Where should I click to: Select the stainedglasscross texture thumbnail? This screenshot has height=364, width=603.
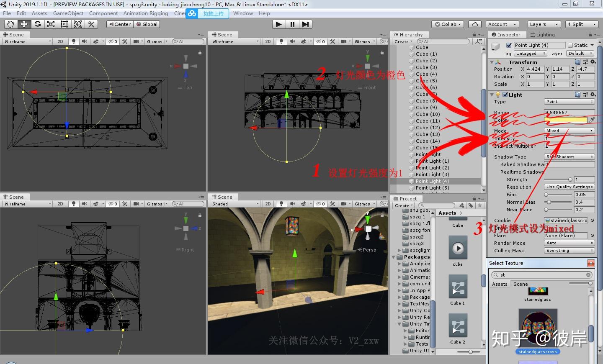pos(538,328)
